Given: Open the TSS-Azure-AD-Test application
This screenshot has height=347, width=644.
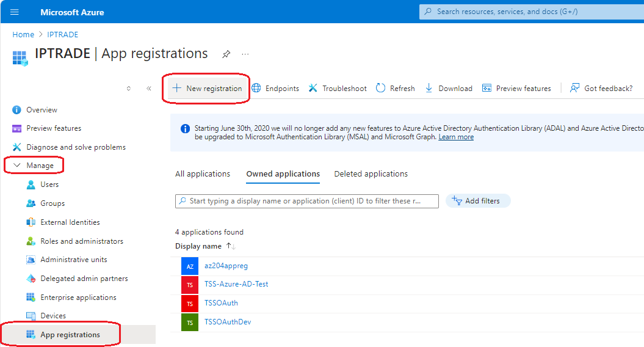Looking at the screenshot, I should point(236,284).
